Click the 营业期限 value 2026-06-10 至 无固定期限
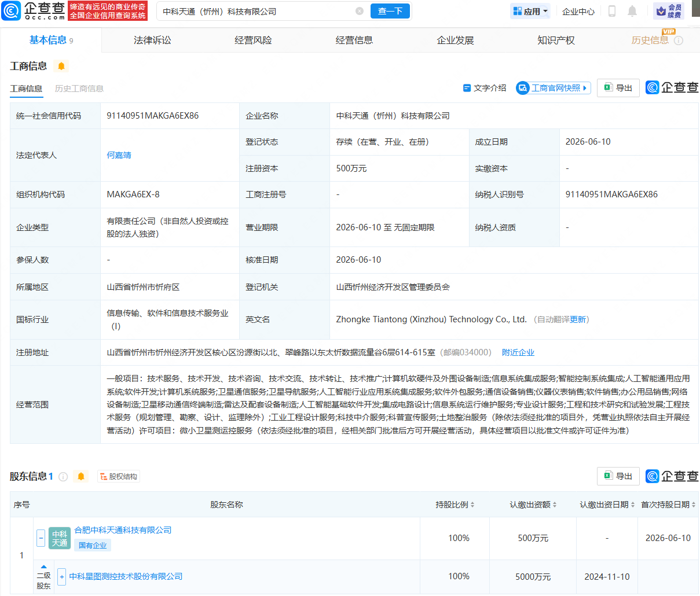Image resolution: width=700 pixels, height=596 pixels. [385, 227]
